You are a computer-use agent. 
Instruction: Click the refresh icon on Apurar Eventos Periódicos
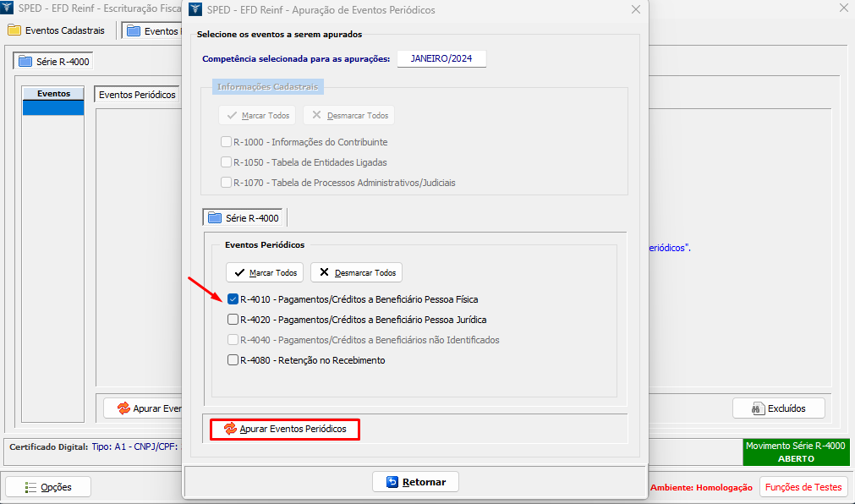pos(230,430)
